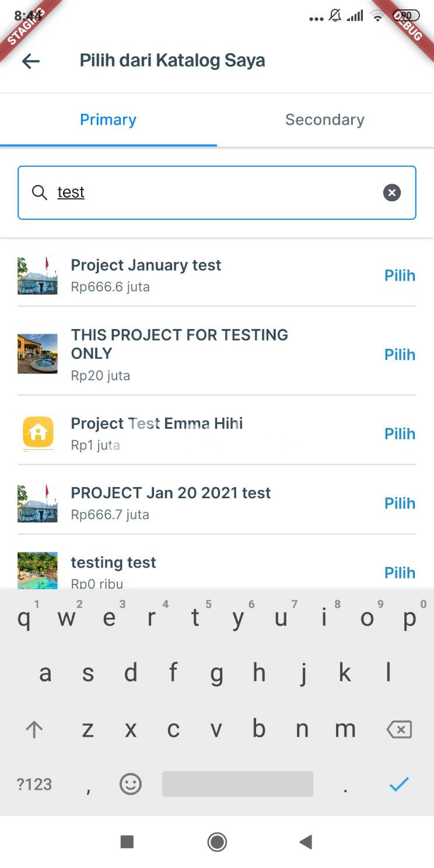The image size is (434, 868).
Task: Open the emoji keyboard
Action: point(130,784)
